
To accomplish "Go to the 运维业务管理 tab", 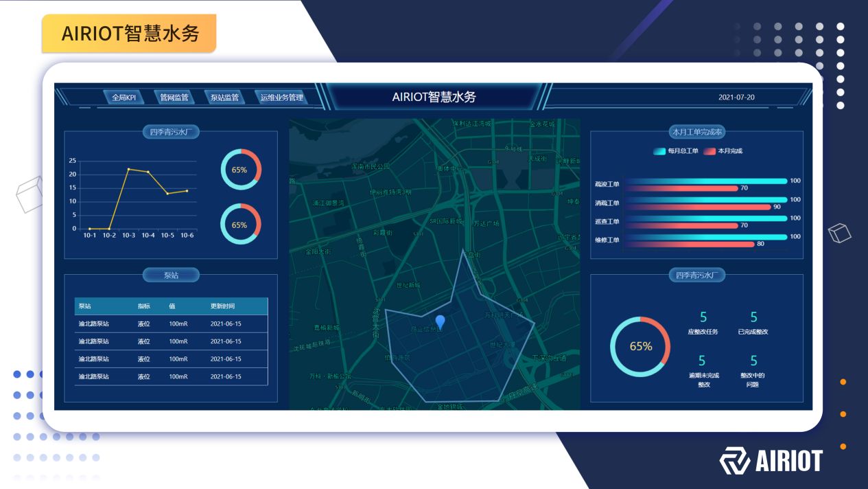I will click(x=281, y=98).
